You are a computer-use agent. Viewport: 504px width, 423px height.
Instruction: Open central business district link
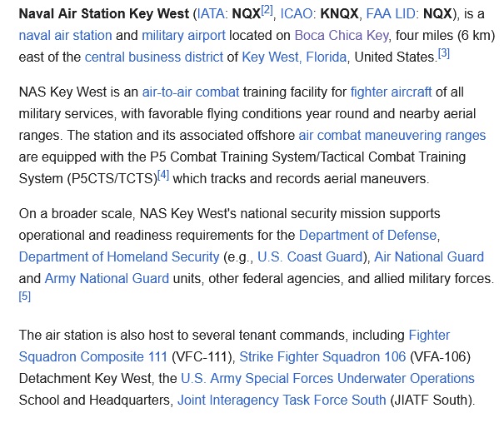pos(153,57)
